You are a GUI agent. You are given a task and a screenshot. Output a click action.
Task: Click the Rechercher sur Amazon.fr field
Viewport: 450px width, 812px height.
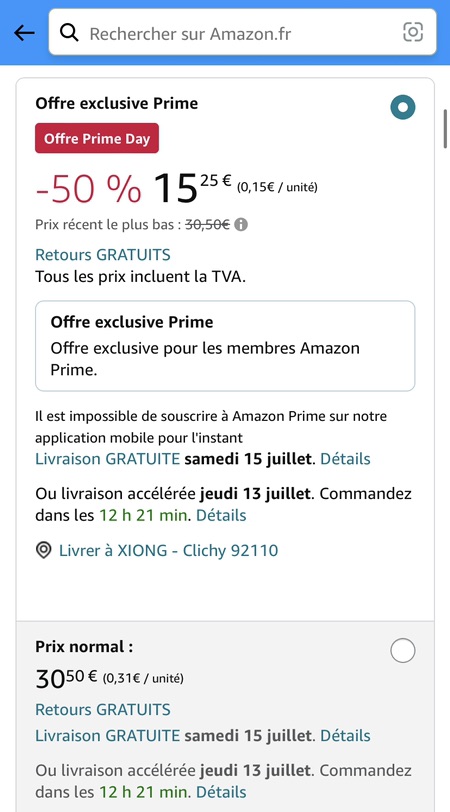[x=242, y=32]
